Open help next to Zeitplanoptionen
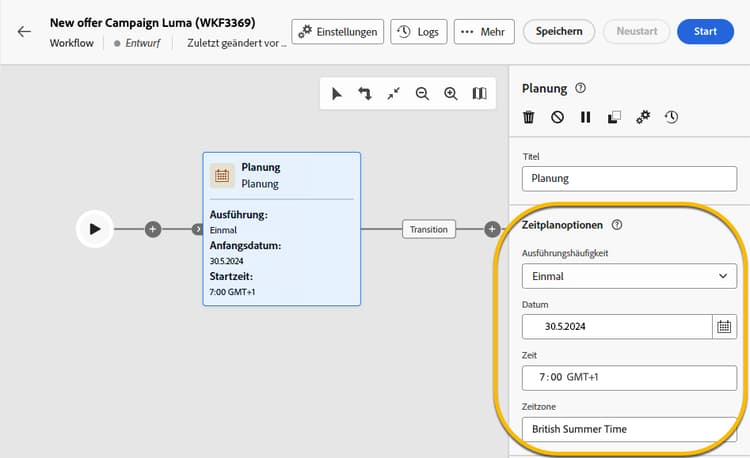 (x=617, y=225)
